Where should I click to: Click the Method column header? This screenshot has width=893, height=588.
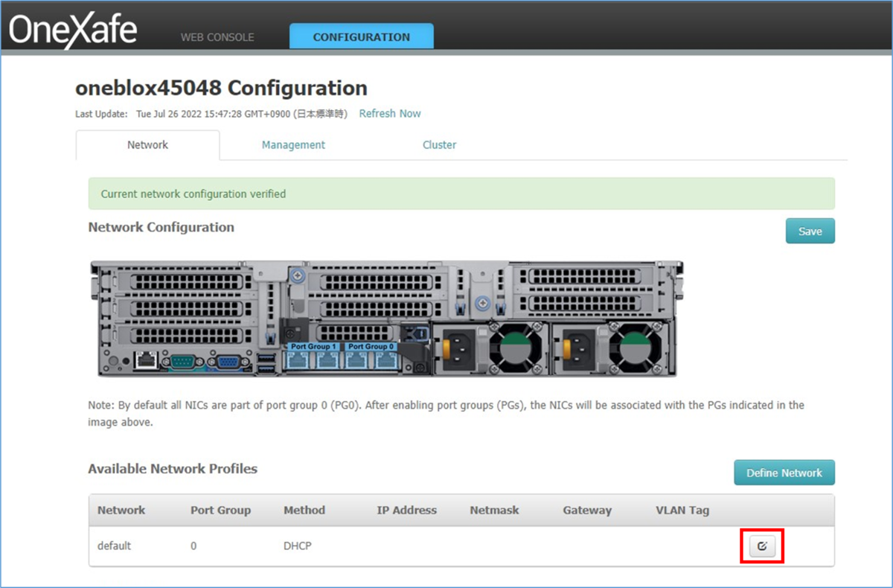click(304, 510)
